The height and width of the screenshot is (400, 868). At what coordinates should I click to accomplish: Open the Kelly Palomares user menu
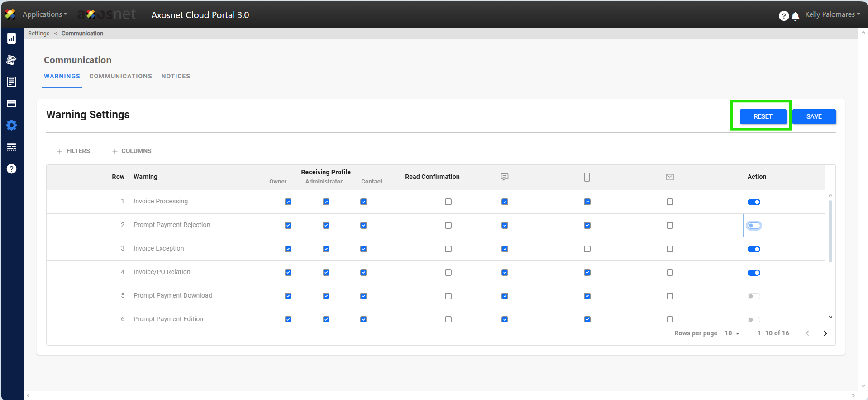coord(832,14)
